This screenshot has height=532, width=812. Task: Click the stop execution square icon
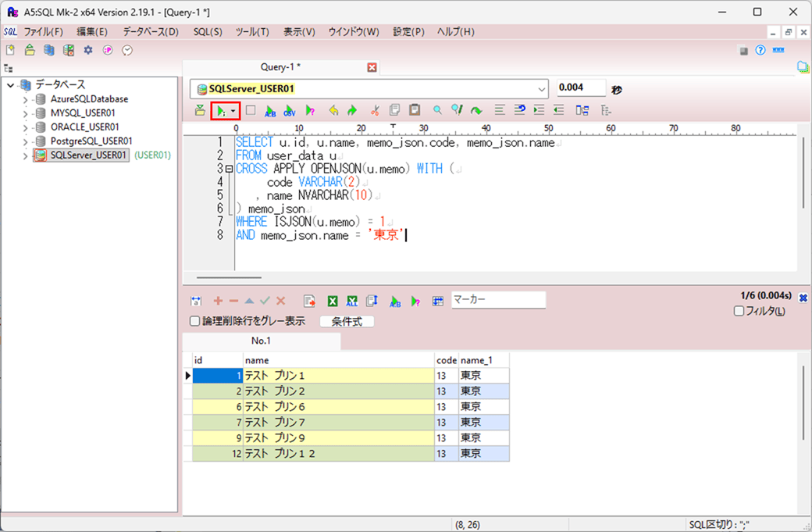point(250,111)
